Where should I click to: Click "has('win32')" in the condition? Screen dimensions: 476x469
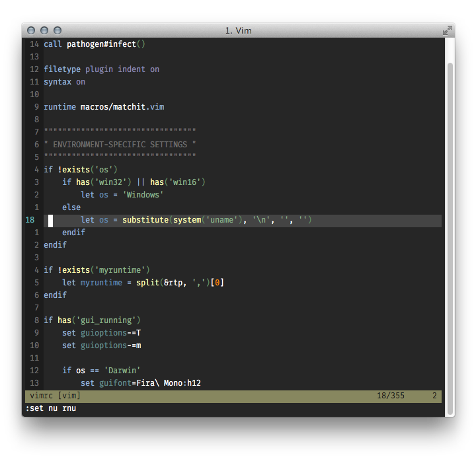click(104, 182)
